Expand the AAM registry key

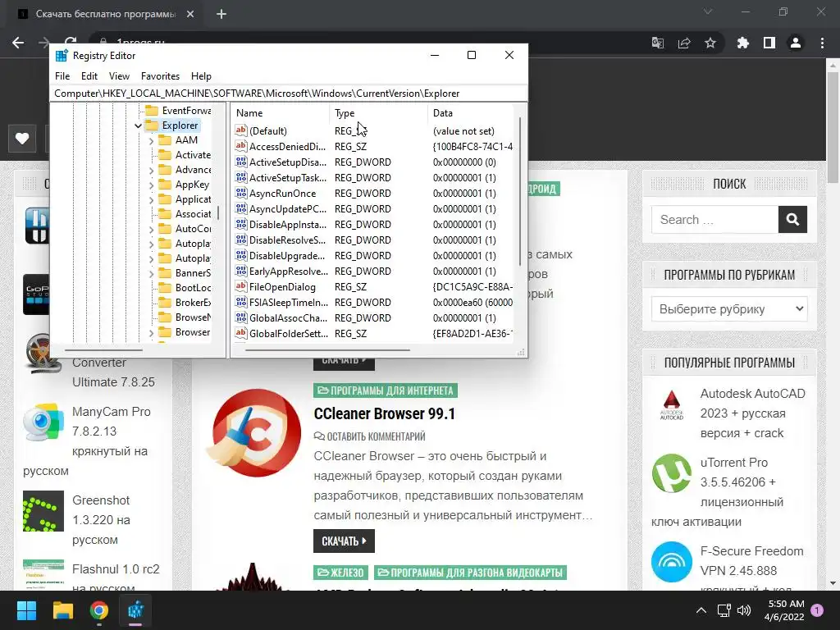pos(151,141)
